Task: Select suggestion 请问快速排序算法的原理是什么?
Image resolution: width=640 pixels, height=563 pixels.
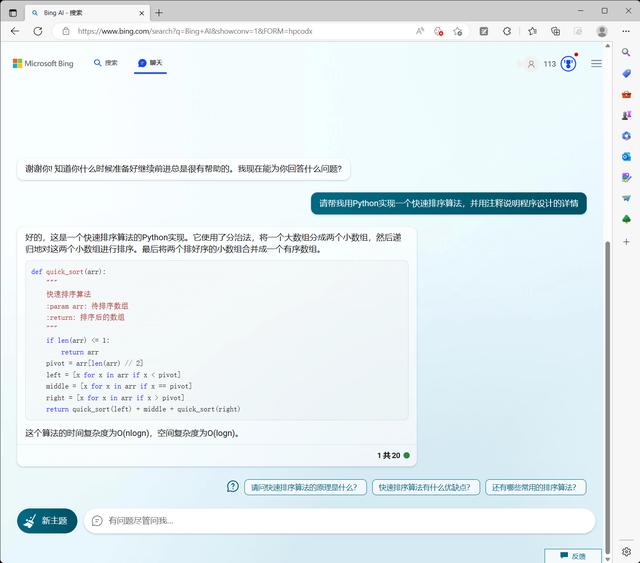Action: pyautogui.click(x=304, y=488)
